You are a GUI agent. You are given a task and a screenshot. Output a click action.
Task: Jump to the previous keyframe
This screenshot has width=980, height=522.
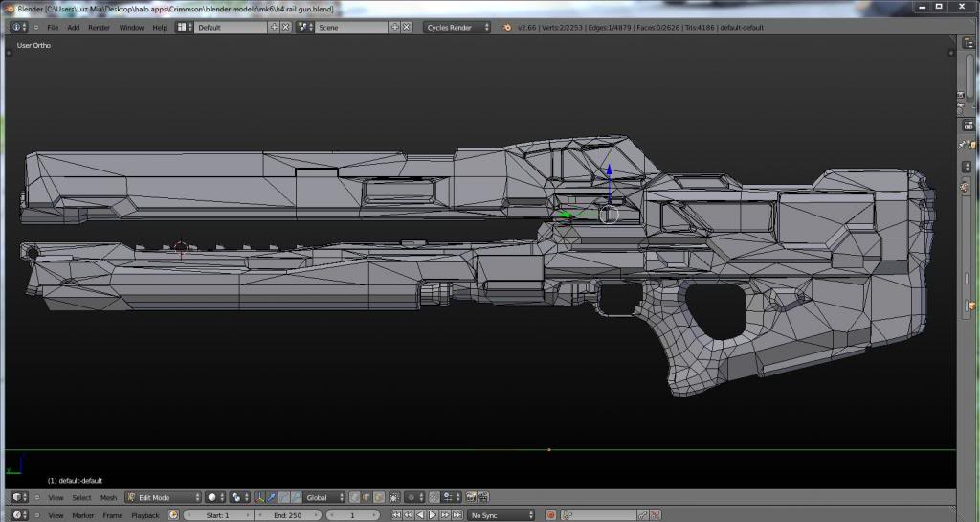[x=408, y=515]
